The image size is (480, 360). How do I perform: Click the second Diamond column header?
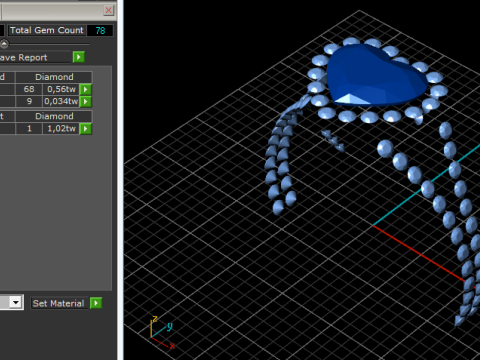[54, 116]
